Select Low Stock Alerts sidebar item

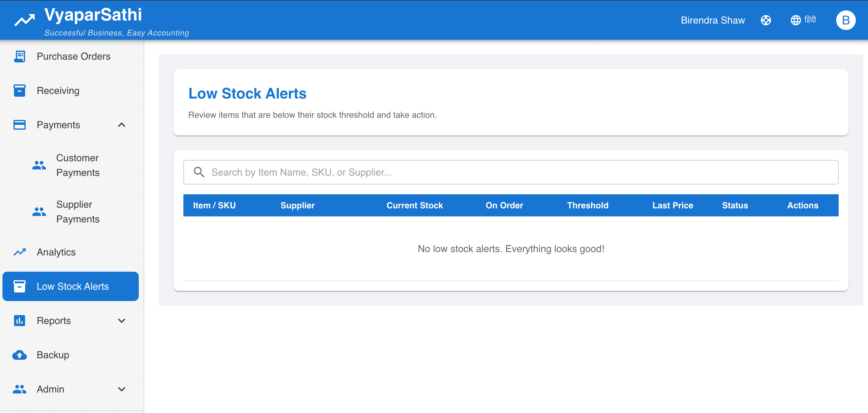[x=70, y=286]
